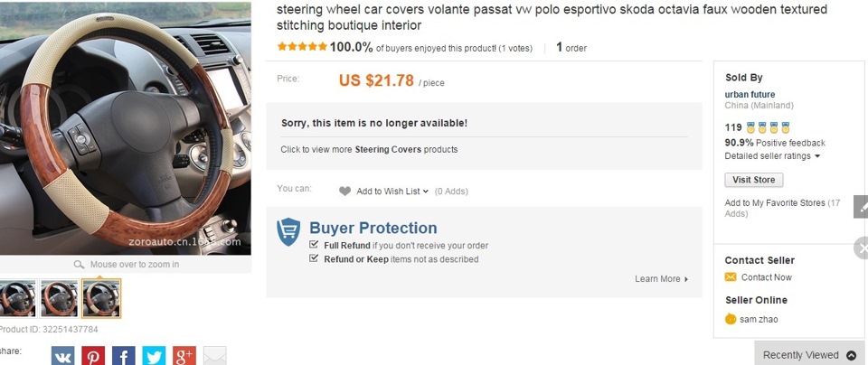Open Learn More about Buyer Protection

click(x=661, y=279)
